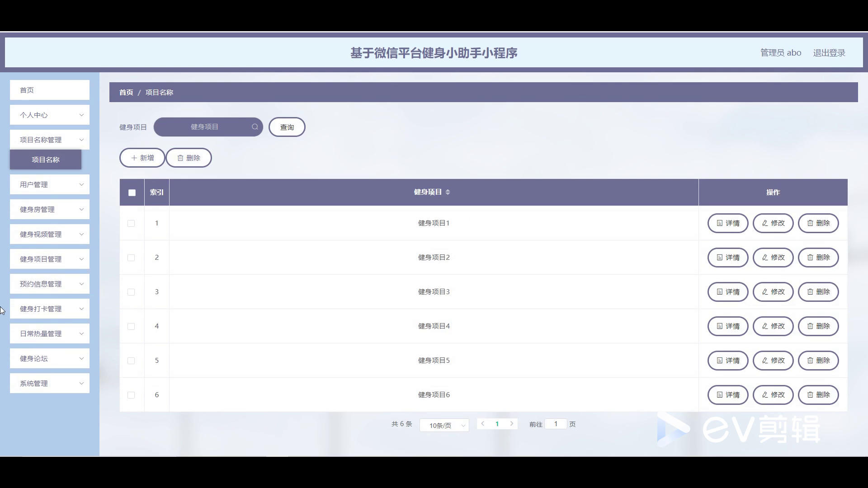Expand 预约信息管理 menu
The image size is (868, 488).
(50, 284)
